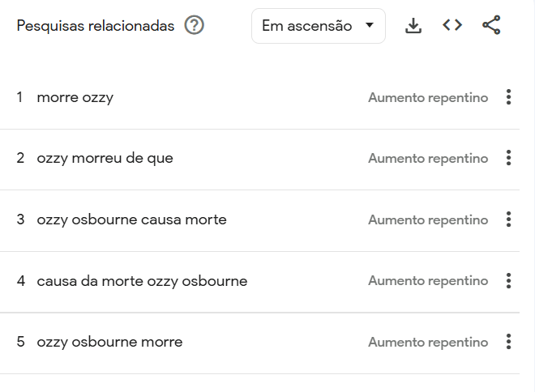Viewport: 535px width, 392px height.
Task: Open the ozzy osbourne morre result
Action: point(109,342)
